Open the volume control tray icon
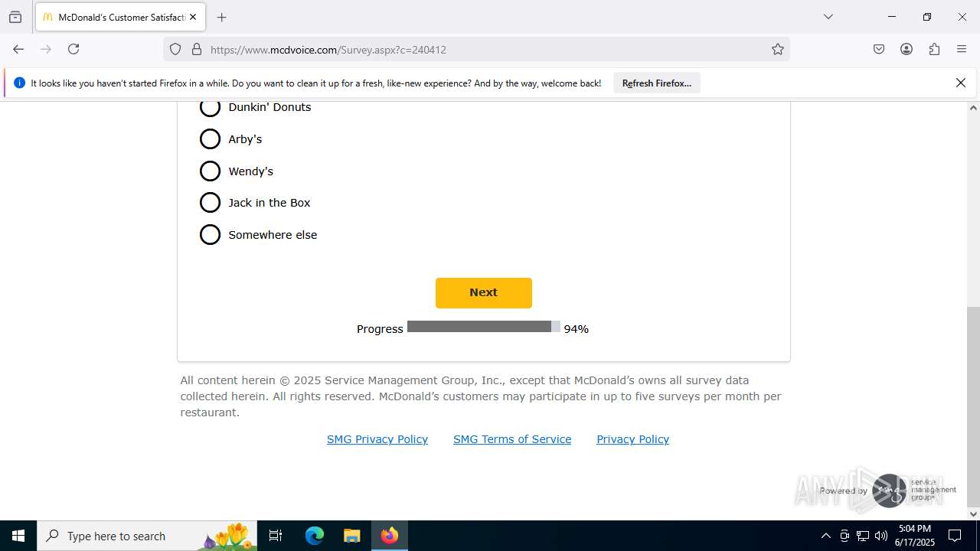This screenshot has height=551, width=980. [881, 536]
